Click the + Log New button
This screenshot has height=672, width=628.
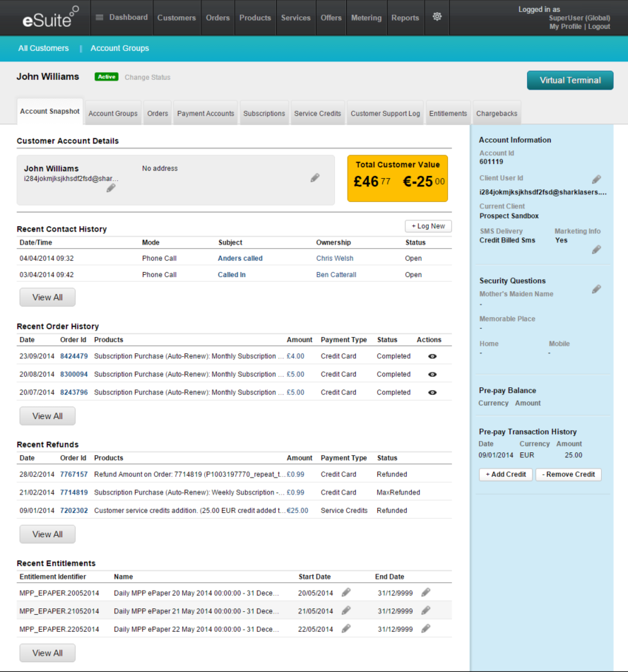point(428,226)
